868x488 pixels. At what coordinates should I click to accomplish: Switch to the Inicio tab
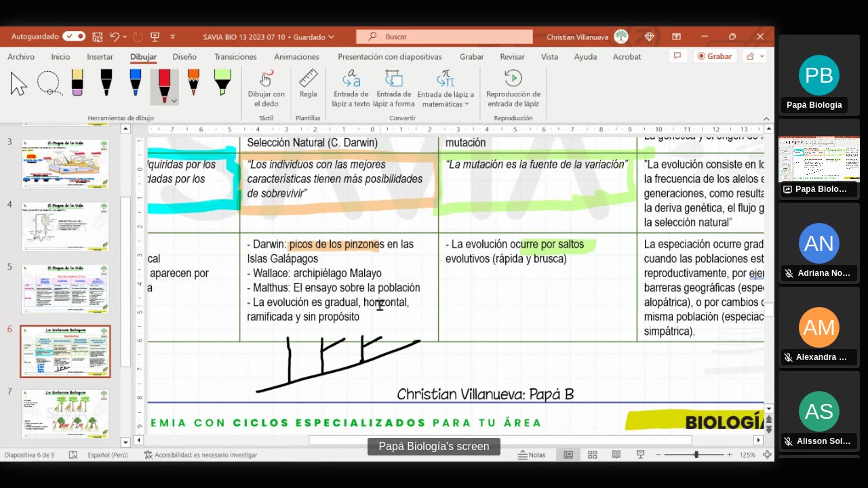pyautogui.click(x=60, y=57)
